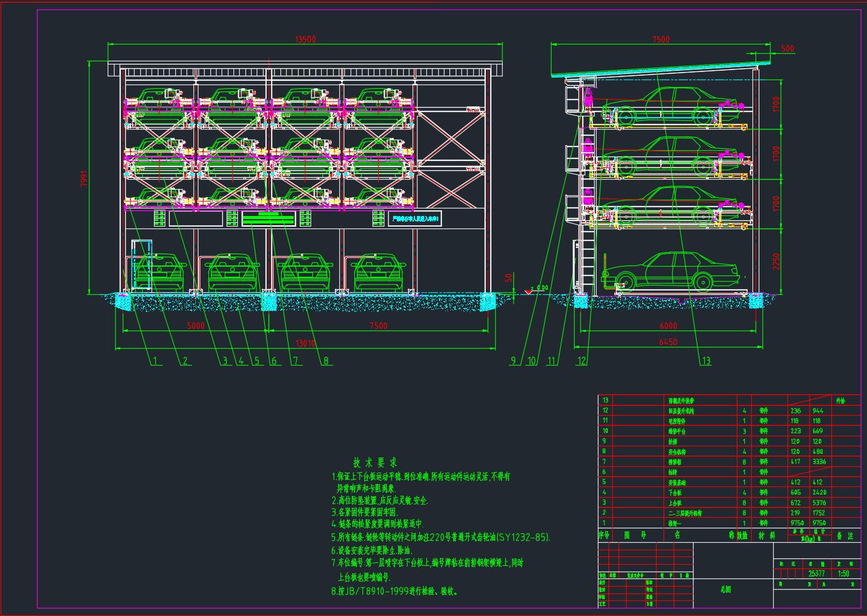
Task: Click the 13010 dimension below front view
Action: coord(305,343)
